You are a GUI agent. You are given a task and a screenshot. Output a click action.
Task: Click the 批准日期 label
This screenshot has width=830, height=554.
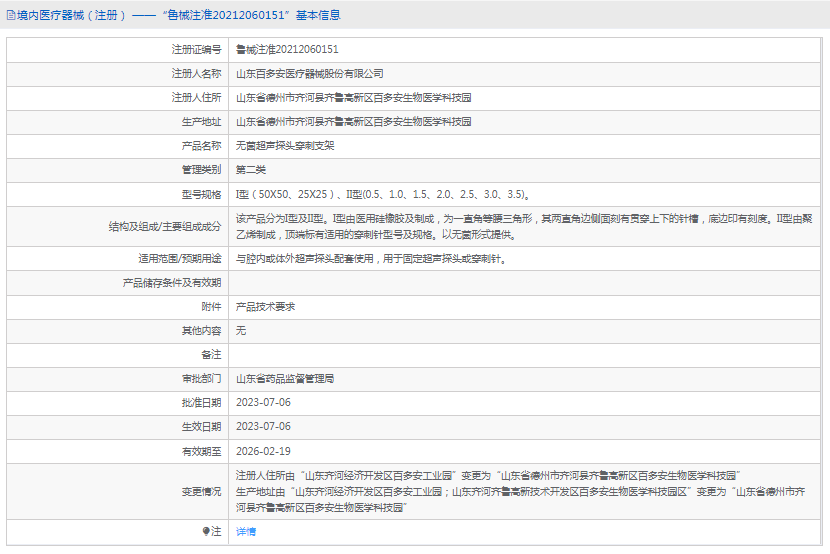pos(201,403)
